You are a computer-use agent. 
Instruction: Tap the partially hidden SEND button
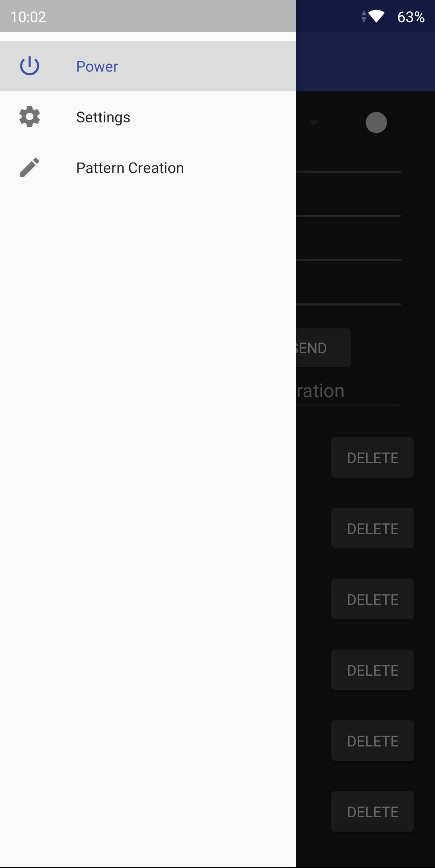[323, 348]
